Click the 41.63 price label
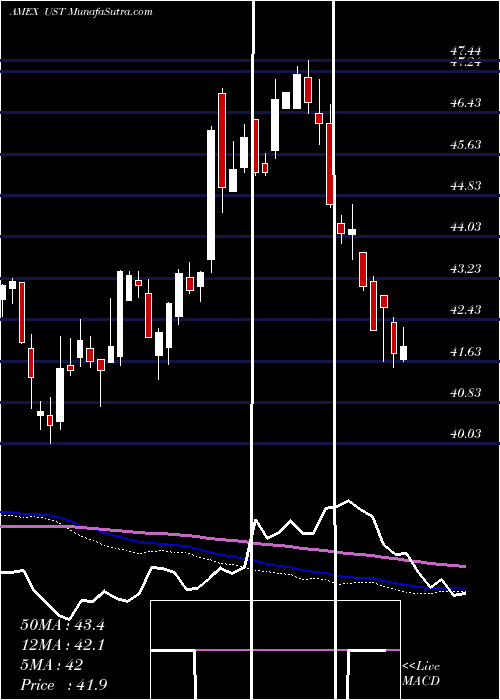This screenshot has width=500, height=700. (x=466, y=352)
